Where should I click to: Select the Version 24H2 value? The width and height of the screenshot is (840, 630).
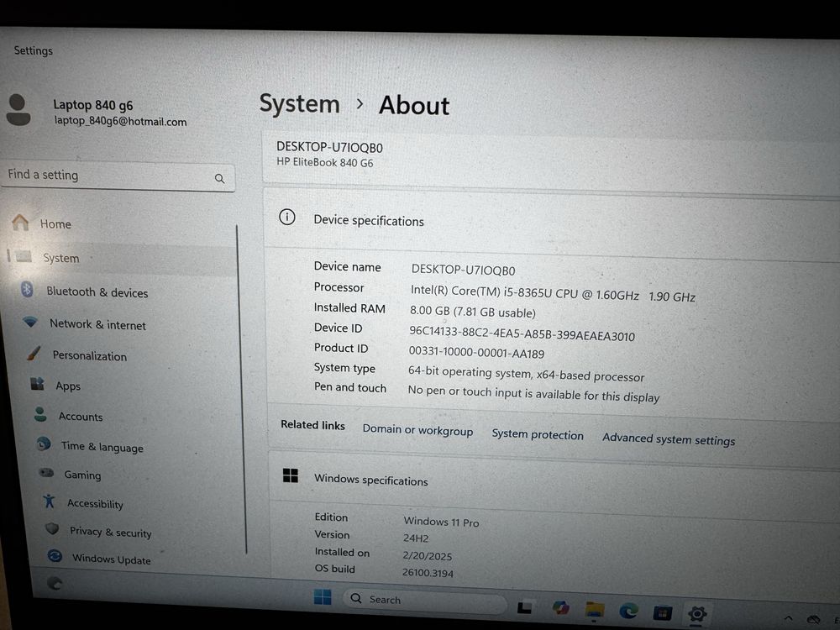[416, 538]
